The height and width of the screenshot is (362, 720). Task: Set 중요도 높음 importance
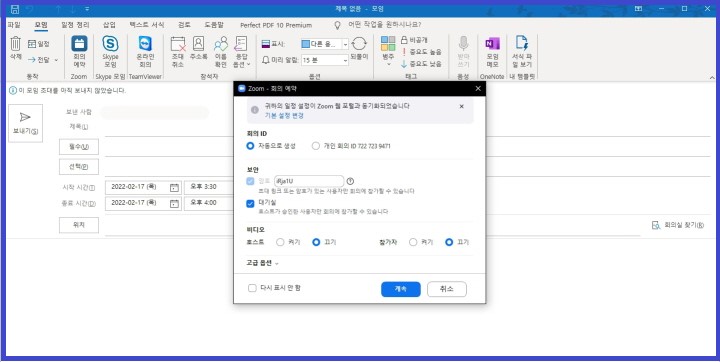tap(422, 52)
